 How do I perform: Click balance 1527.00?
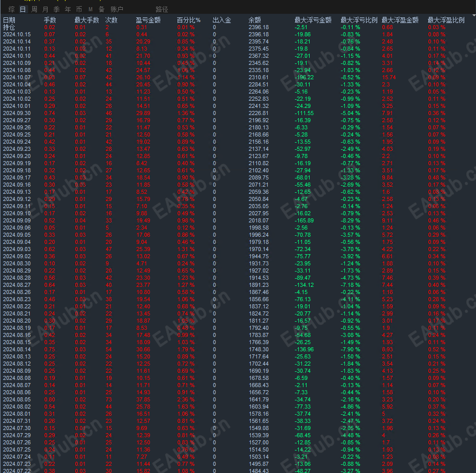(x=258, y=442)
